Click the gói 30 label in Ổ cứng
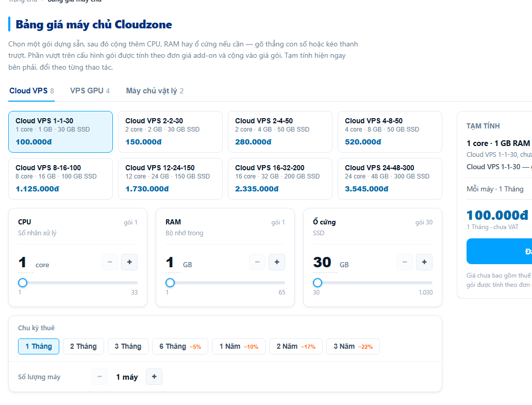The image size is (532, 405). (x=424, y=222)
